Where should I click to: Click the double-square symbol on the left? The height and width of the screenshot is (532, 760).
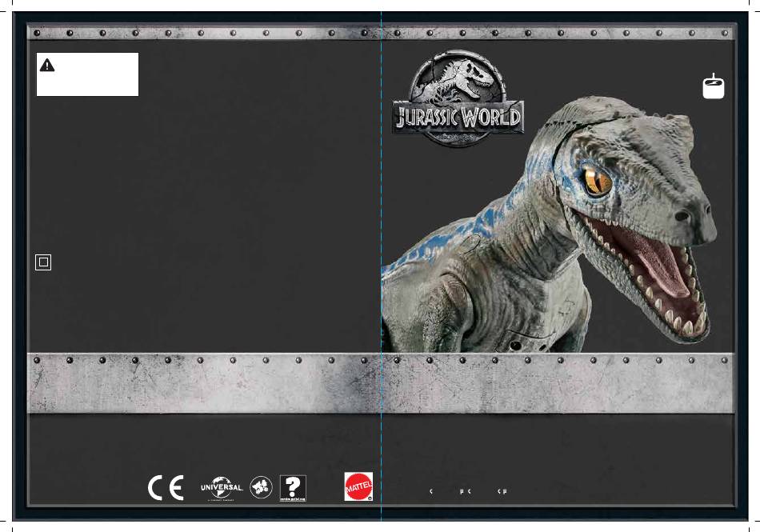click(x=43, y=262)
